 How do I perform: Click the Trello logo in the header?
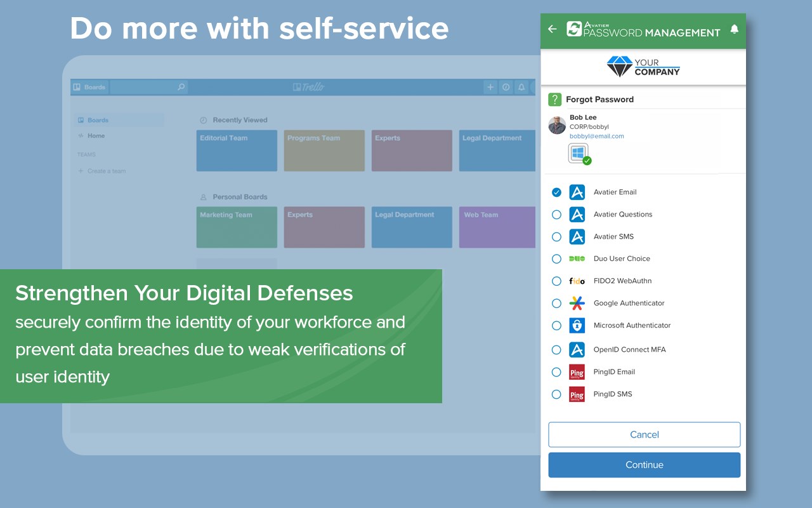pos(309,87)
